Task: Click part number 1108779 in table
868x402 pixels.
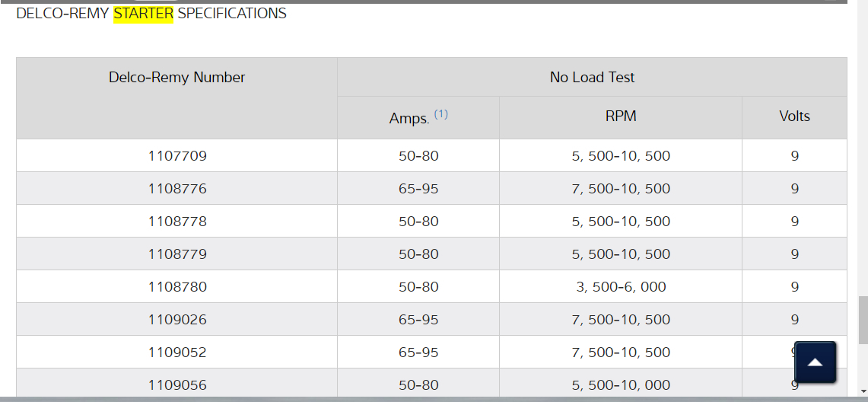Action: (x=177, y=254)
